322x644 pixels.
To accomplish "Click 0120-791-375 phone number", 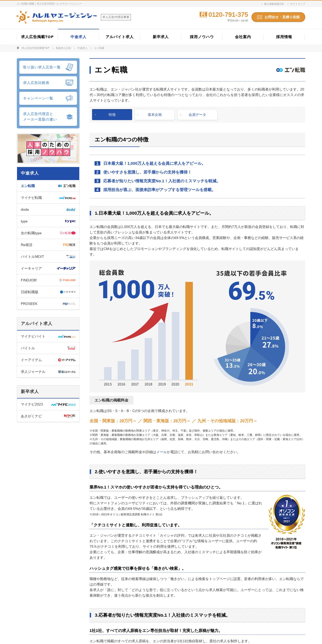I will pyautogui.click(x=228, y=15).
